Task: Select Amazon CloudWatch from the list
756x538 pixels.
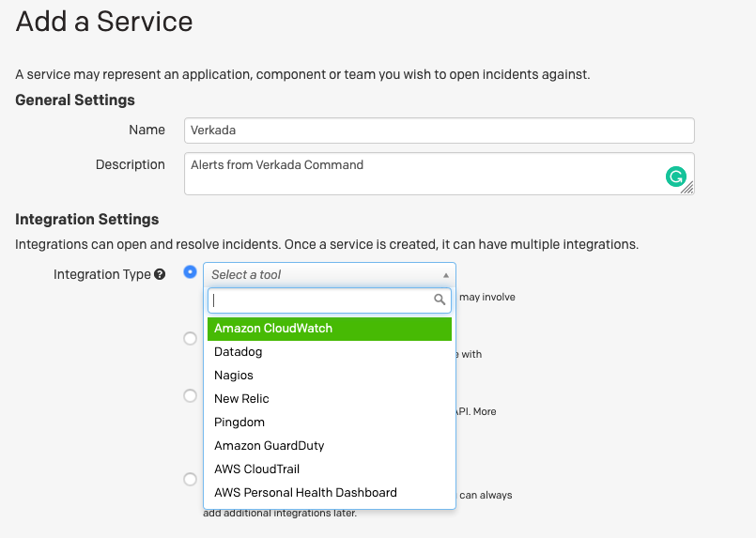Action: coord(330,329)
